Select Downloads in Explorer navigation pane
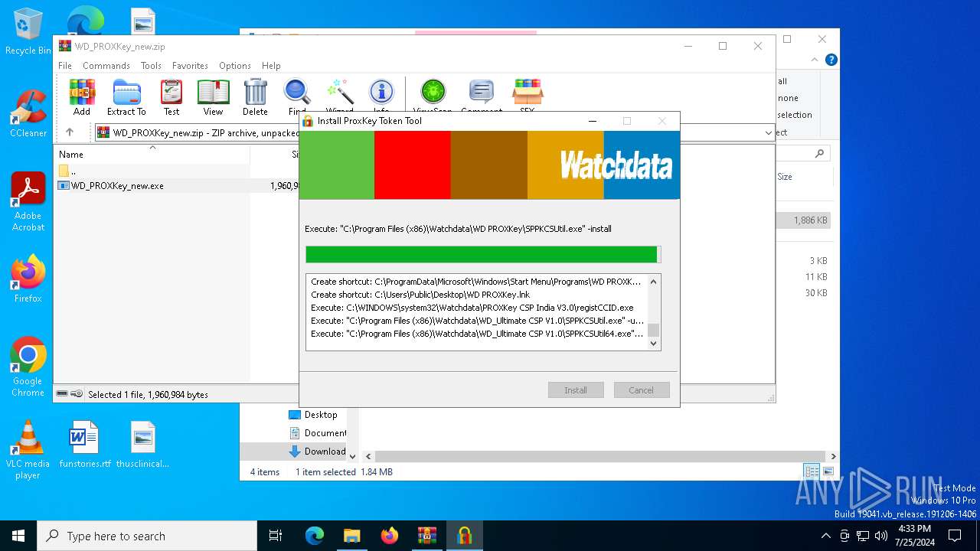980x551 pixels. tap(317, 452)
